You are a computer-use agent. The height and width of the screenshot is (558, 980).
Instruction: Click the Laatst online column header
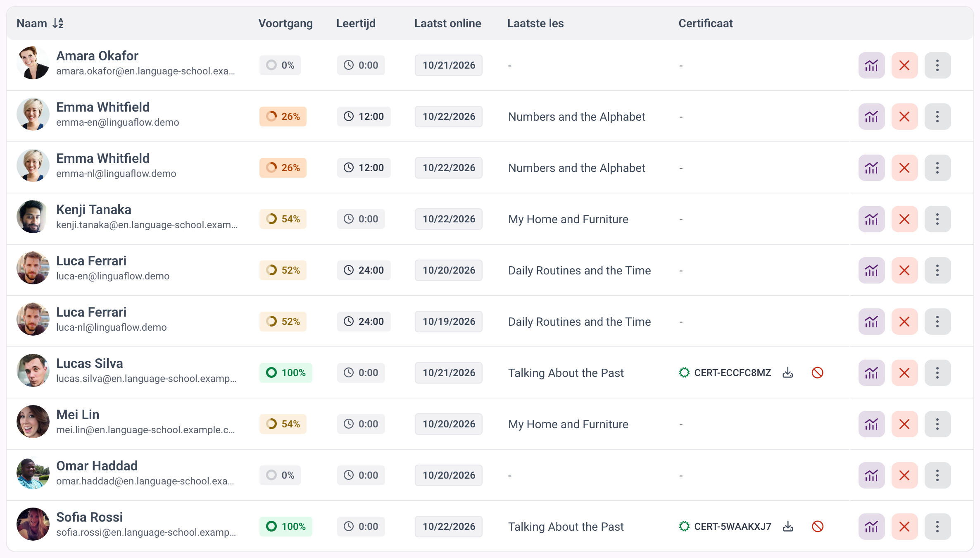(x=447, y=23)
